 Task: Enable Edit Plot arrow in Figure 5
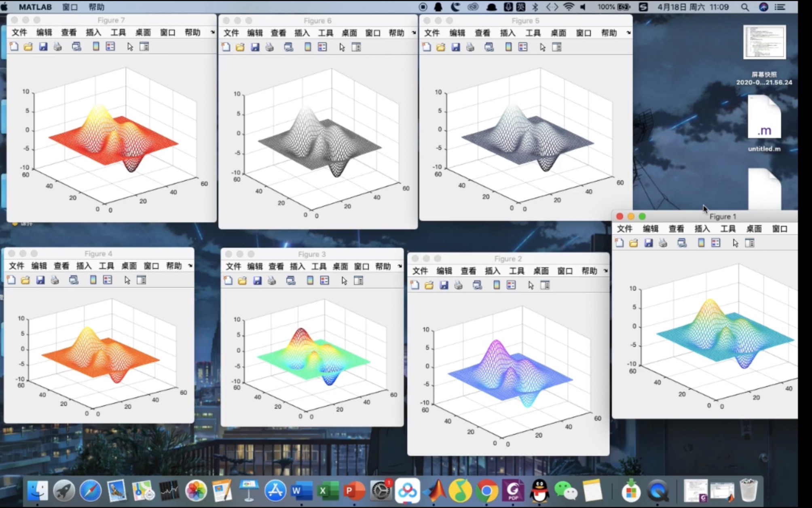click(x=542, y=47)
